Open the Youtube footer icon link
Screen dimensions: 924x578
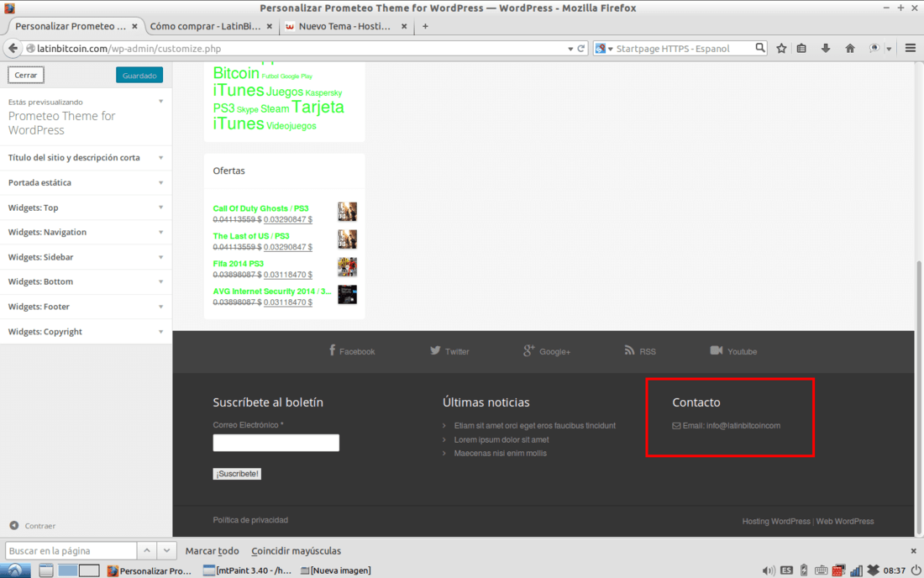733,351
